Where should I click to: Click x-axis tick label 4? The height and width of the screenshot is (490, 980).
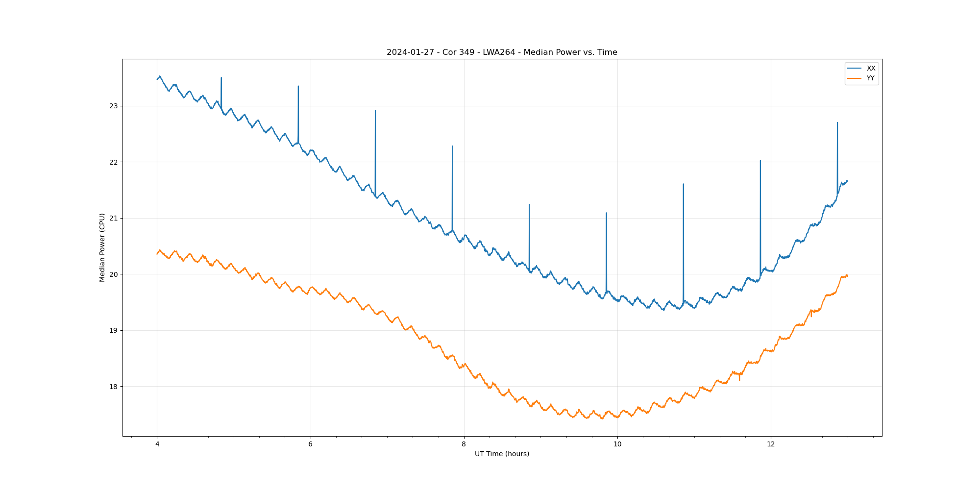coord(157,444)
